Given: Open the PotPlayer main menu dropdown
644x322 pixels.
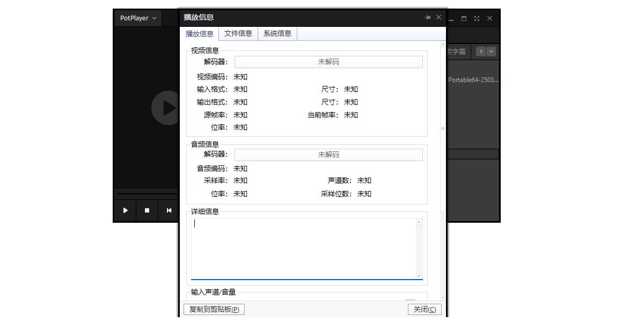Looking at the screenshot, I should 138,18.
